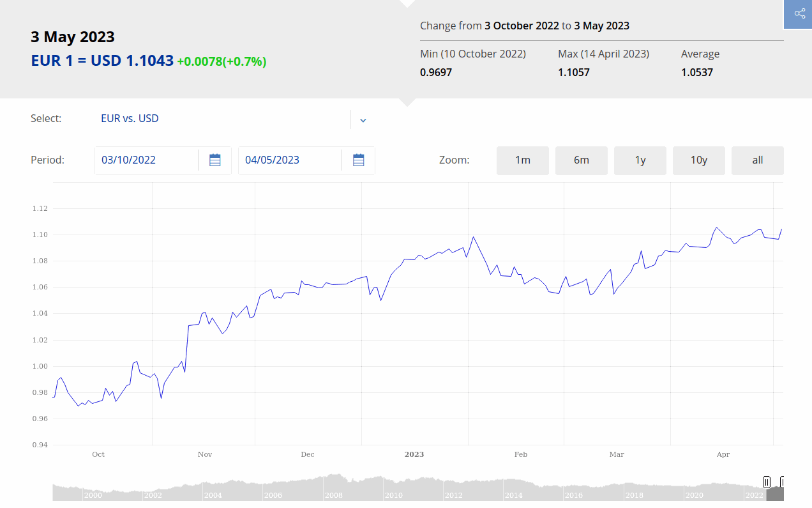The width and height of the screenshot is (812, 508).
Task: Switch zoom to 10y view
Action: pos(698,160)
